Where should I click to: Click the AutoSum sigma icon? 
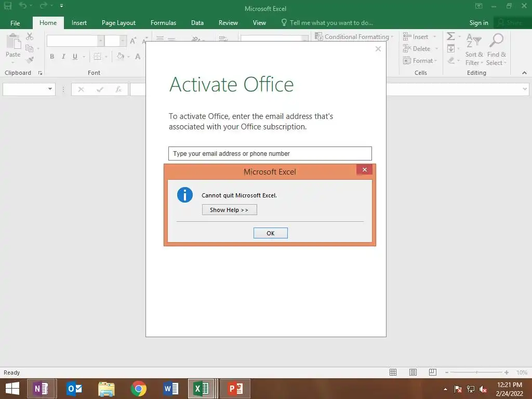tap(451, 36)
